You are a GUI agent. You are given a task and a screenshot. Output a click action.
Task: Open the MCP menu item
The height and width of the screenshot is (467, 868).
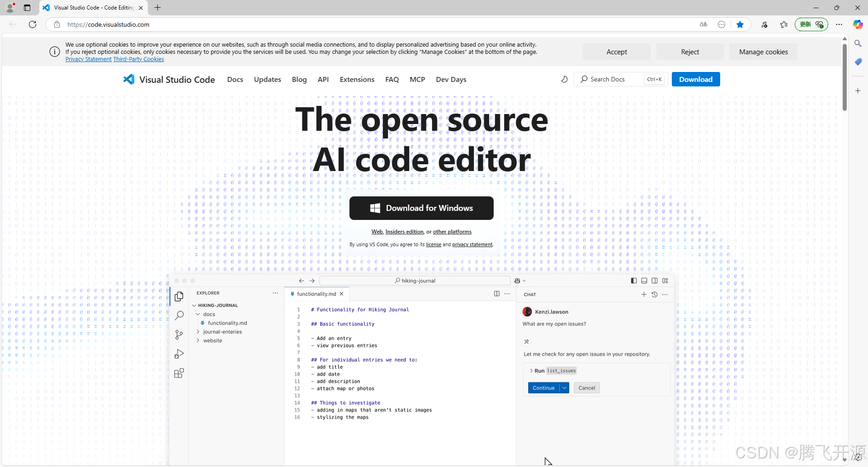tap(417, 79)
